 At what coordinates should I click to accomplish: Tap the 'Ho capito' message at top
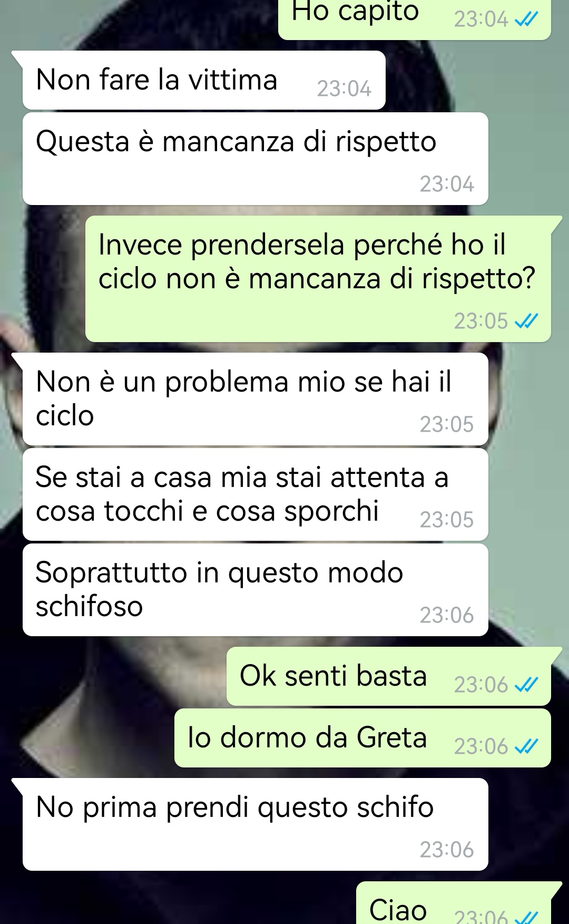click(x=415, y=18)
